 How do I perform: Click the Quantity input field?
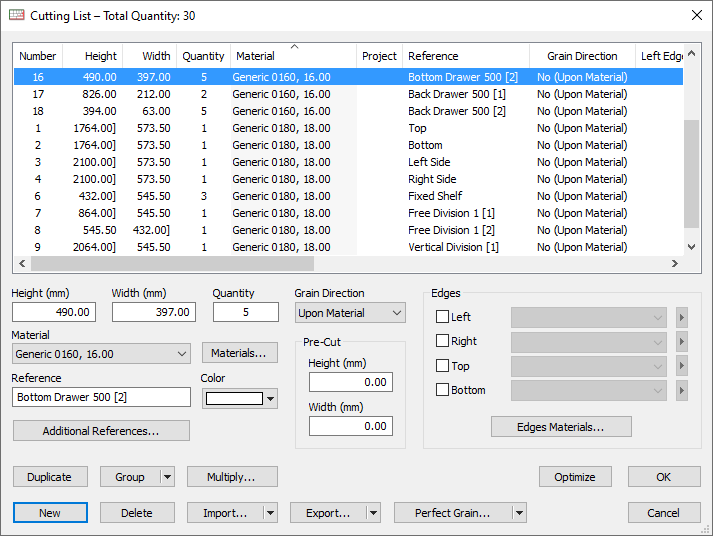(x=246, y=312)
